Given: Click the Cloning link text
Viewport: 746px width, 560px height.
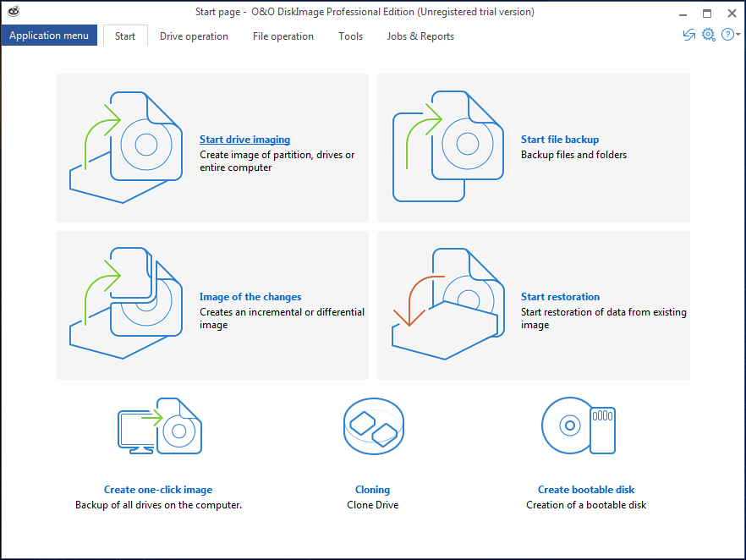Looking at the screenshot, I should click(372, 490).
